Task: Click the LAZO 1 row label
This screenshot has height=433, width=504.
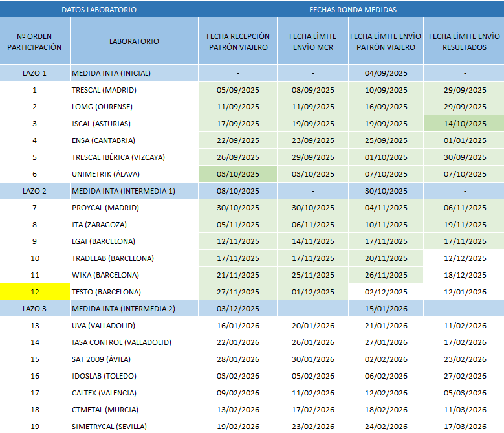Action: click(x=34, y=73)
